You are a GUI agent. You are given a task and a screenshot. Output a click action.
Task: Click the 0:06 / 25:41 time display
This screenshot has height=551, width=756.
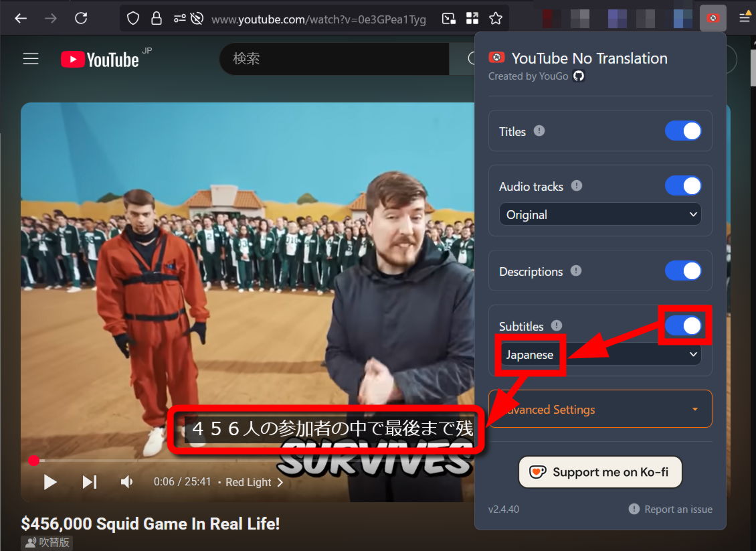point(182,482)
